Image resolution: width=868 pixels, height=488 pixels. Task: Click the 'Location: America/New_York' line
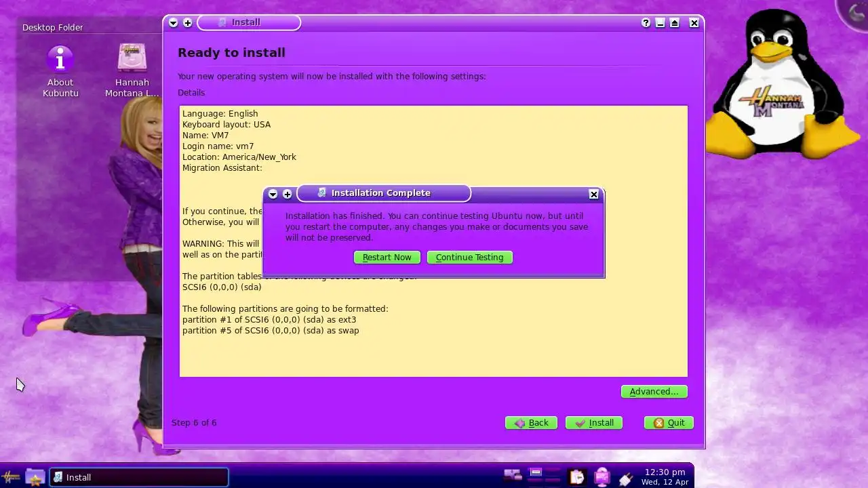tap(239, 157)
